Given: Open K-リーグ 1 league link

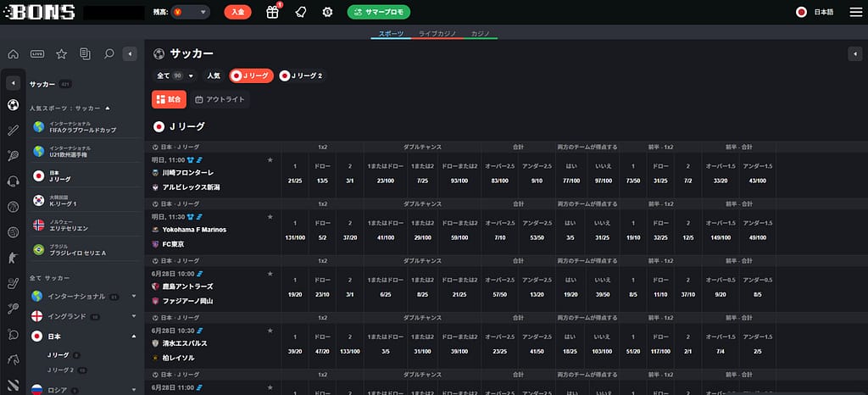Looking at the screenshot, I should [83, 200].
